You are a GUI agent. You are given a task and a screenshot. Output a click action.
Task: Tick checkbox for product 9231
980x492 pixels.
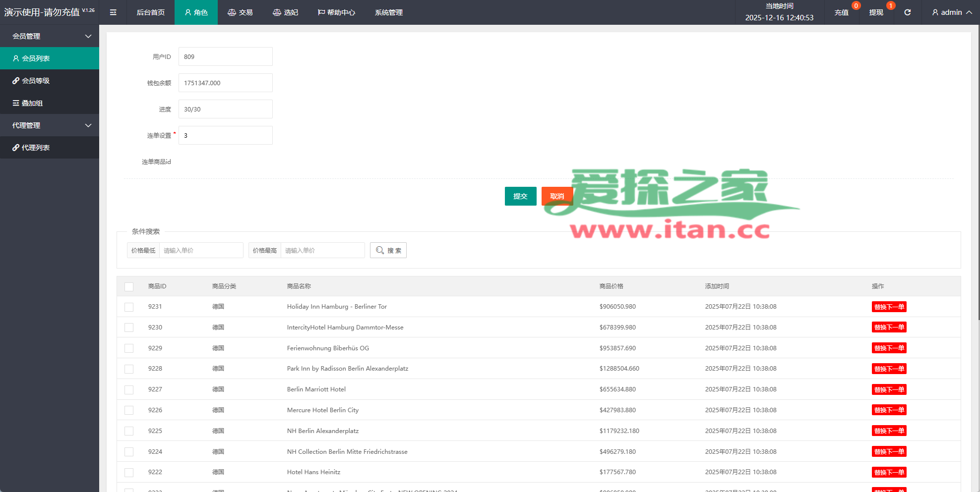[129, 307]
